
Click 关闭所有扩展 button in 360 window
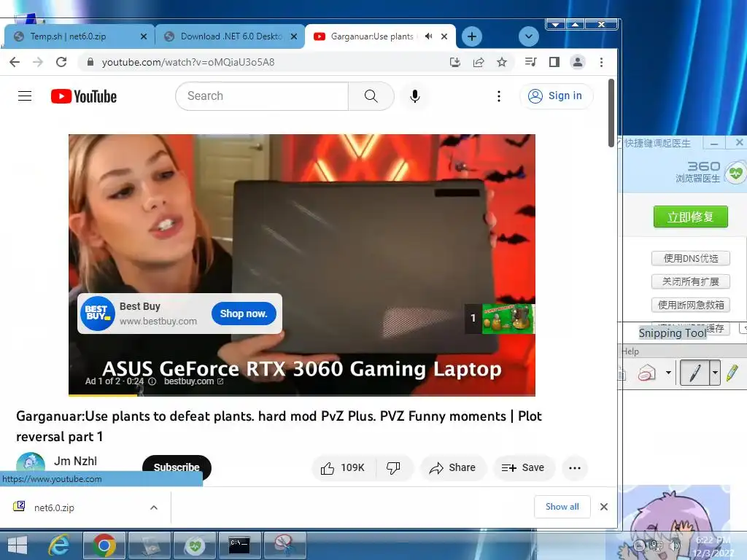coord(691,281)
